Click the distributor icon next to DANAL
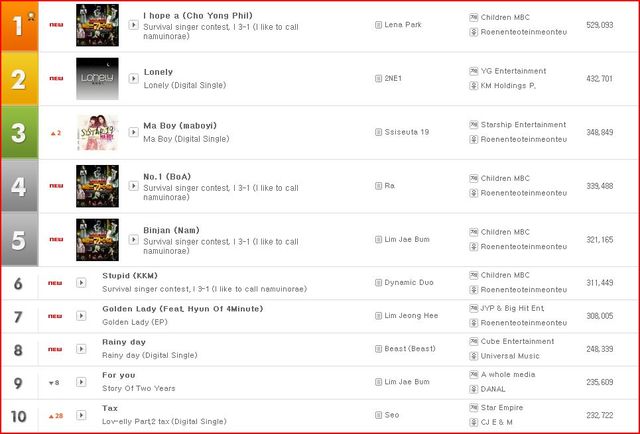Image resolution: width=640 pixels, height=434 pixels. tap(473, 389)
